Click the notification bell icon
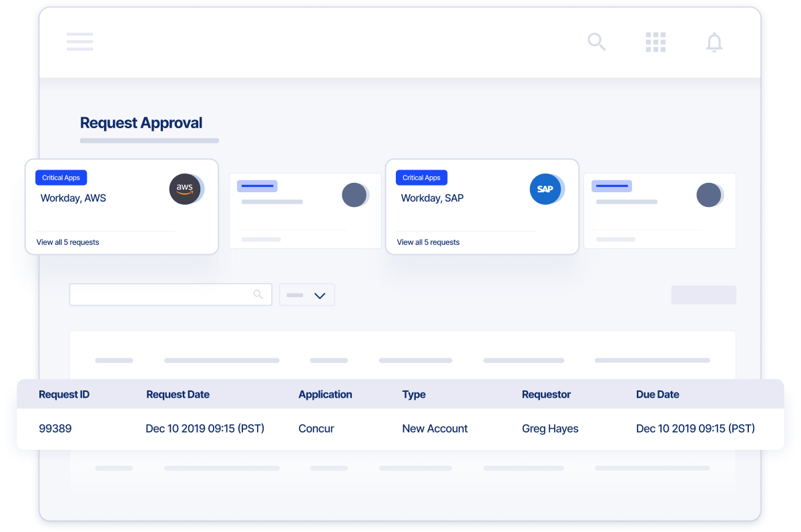 coord(714,43)
